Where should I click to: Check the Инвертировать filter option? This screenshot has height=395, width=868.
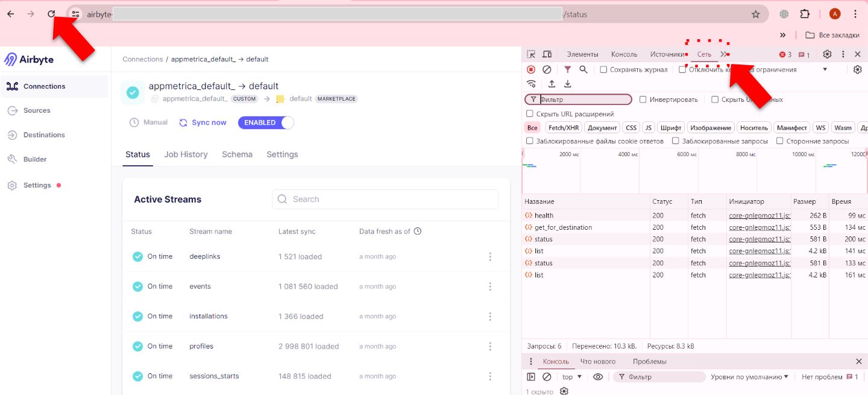643,100
